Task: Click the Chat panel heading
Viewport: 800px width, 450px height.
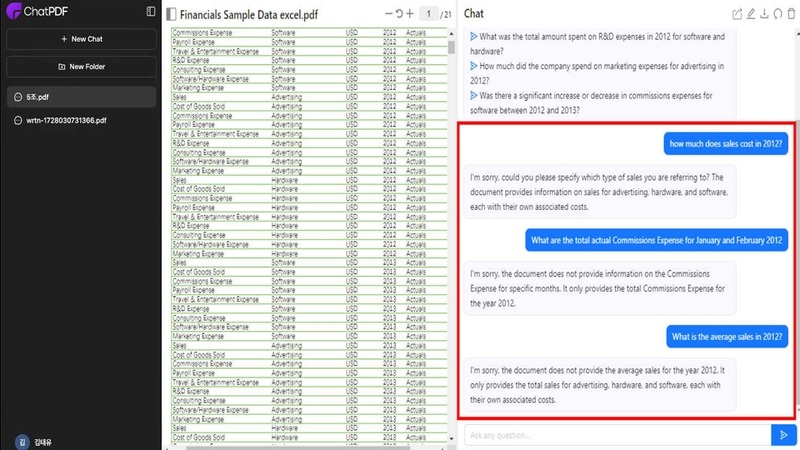Action: tap(473, 14)
